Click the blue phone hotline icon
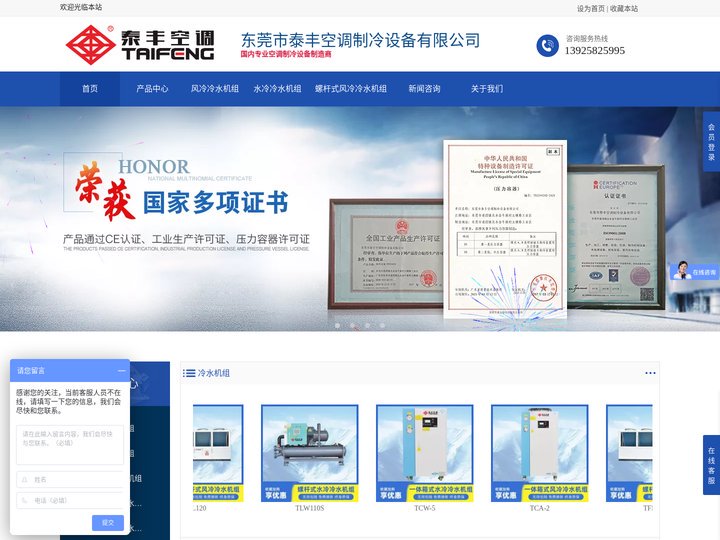720x540 pixels. tap(547, 45)
